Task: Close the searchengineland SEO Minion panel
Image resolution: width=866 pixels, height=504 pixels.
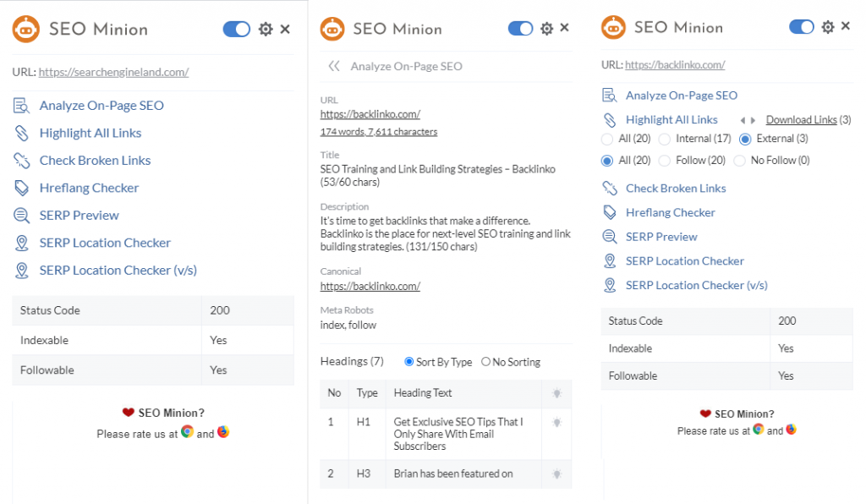Action: [285, 29]
